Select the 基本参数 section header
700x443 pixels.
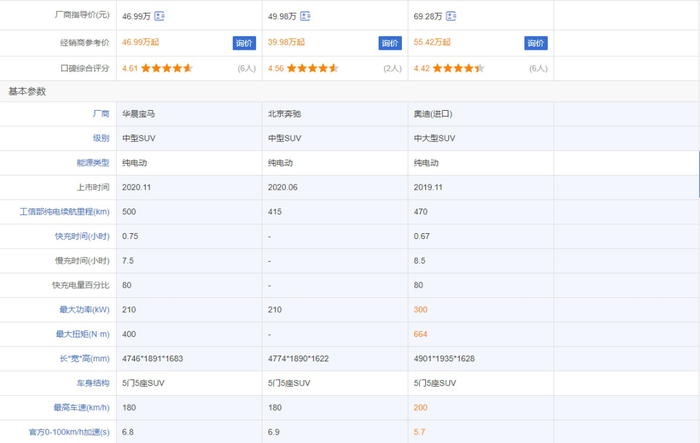click(27, 92)
